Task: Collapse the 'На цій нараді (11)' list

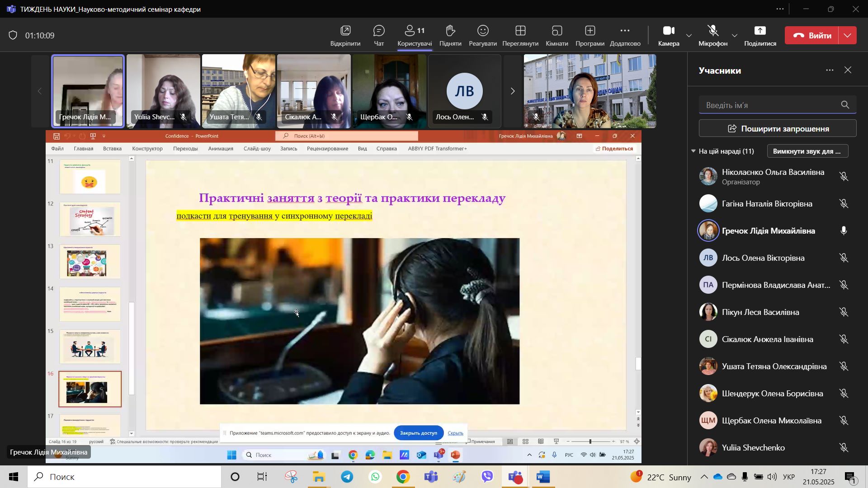Action: coord(693,151)
